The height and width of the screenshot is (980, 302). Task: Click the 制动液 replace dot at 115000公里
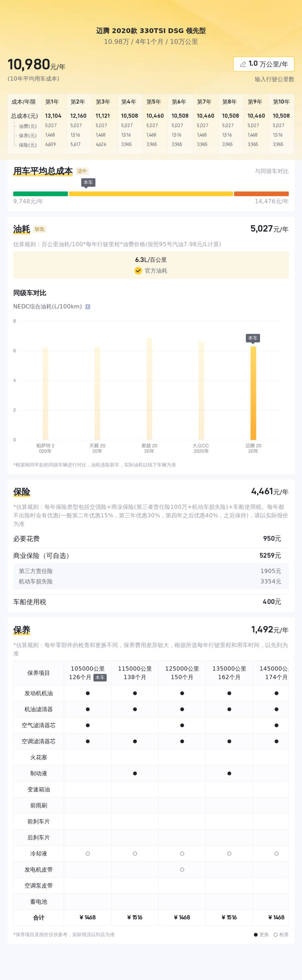tap(135, 773)
